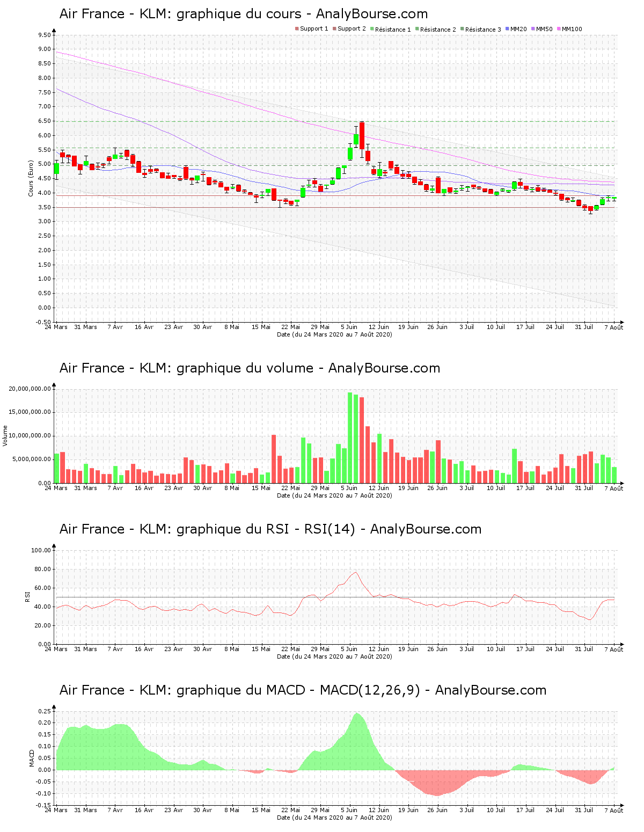Click the 3.50 tick on price axis

(x=45, y=207)
